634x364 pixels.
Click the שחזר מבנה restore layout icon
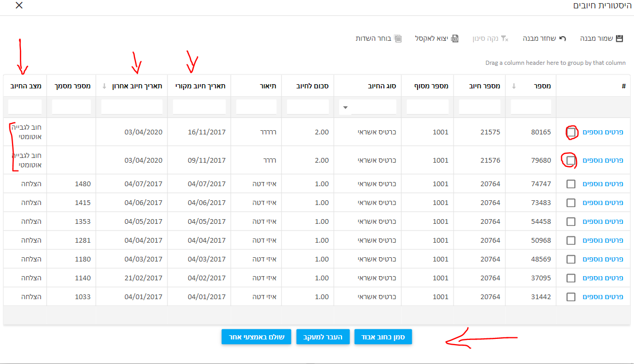coord(563,39)
